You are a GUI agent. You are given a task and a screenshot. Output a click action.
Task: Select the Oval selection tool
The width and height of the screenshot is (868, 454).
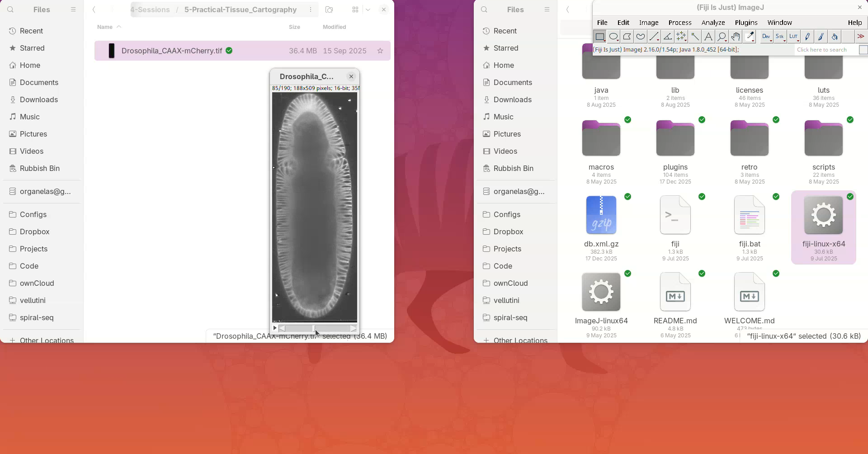click(613, 37)
